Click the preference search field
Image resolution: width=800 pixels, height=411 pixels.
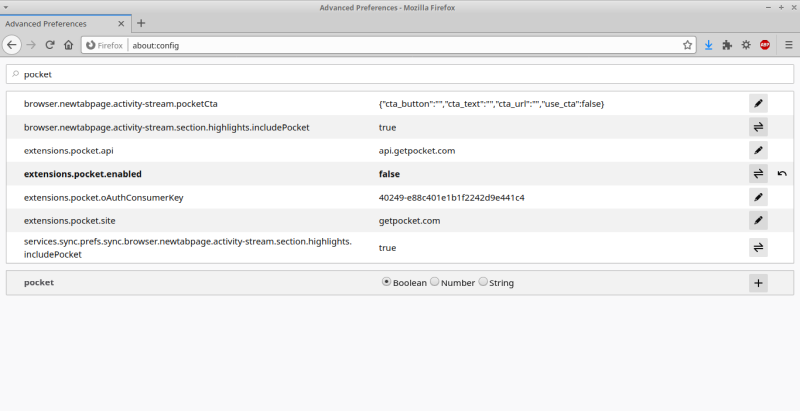pyautogui.click(x=400, y=74)
